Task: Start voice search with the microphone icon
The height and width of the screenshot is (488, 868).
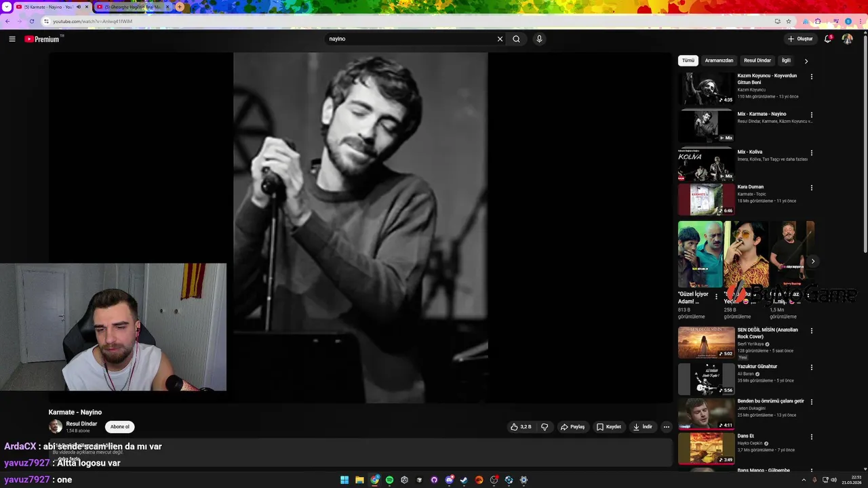Action: (x=539, y=39)
